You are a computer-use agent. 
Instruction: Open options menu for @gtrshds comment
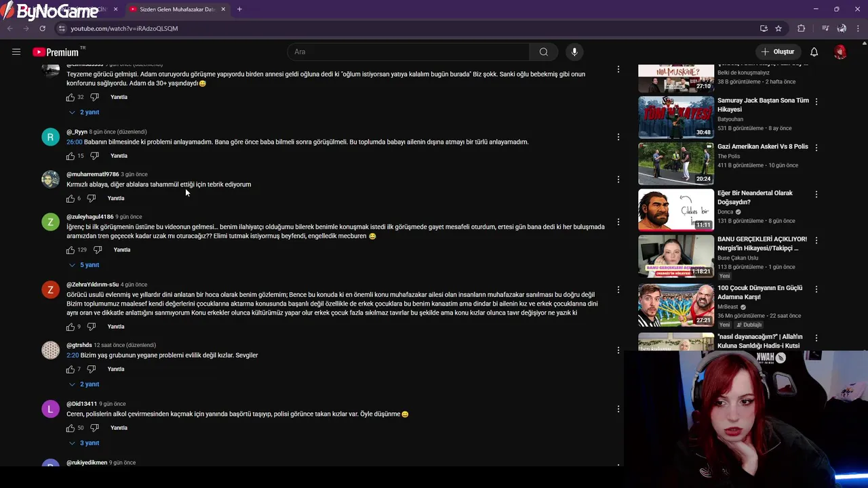[x=618, y=350]
